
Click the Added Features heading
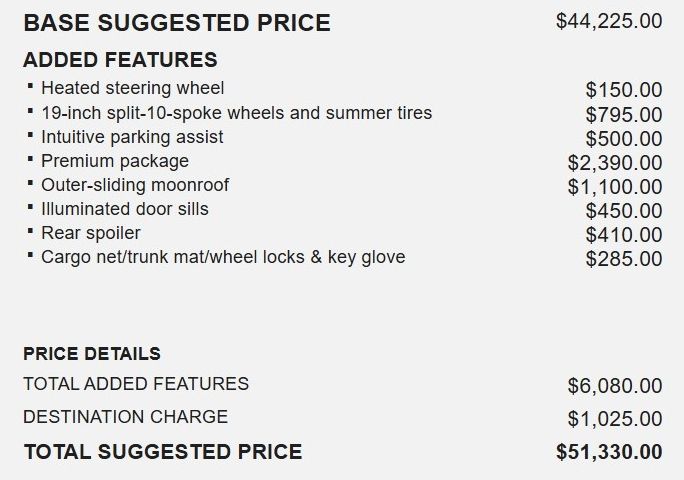pos(120,60)
